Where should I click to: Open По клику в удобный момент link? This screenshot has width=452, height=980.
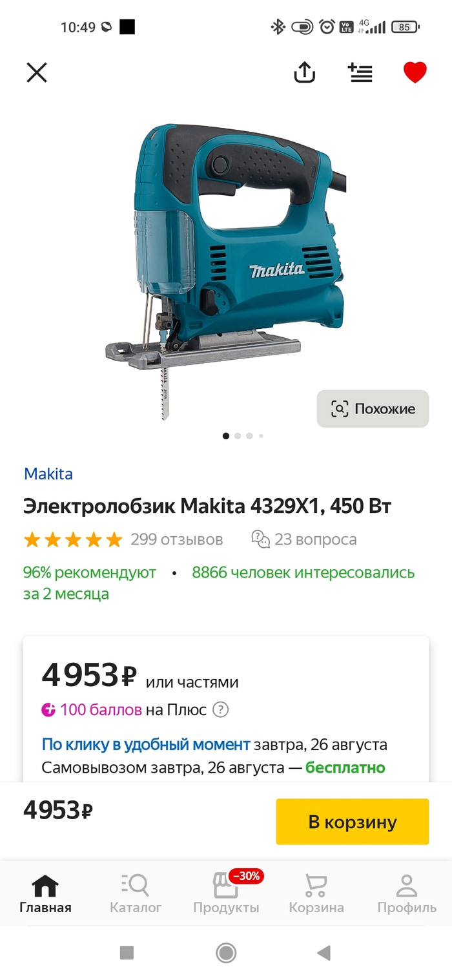tap(146, 744)
